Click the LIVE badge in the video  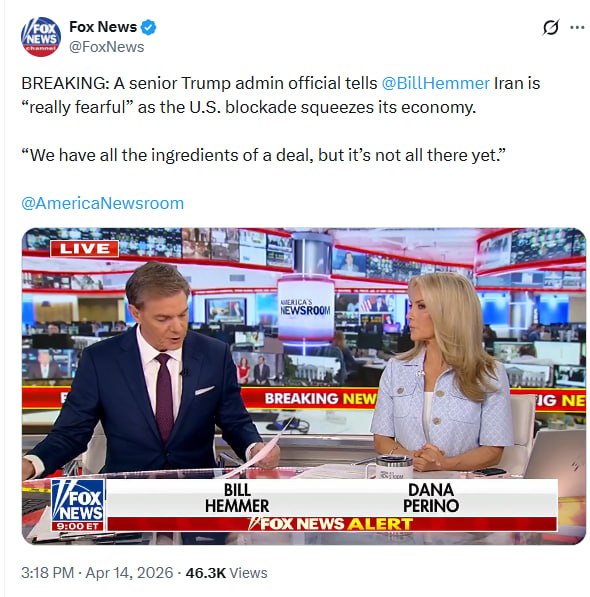[x=85, y=249]
